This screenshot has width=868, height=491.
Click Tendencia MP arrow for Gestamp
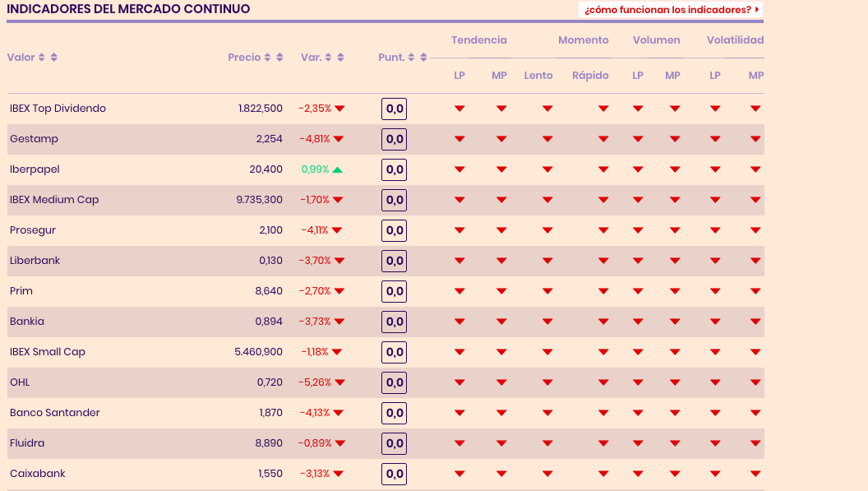(501, 139)
